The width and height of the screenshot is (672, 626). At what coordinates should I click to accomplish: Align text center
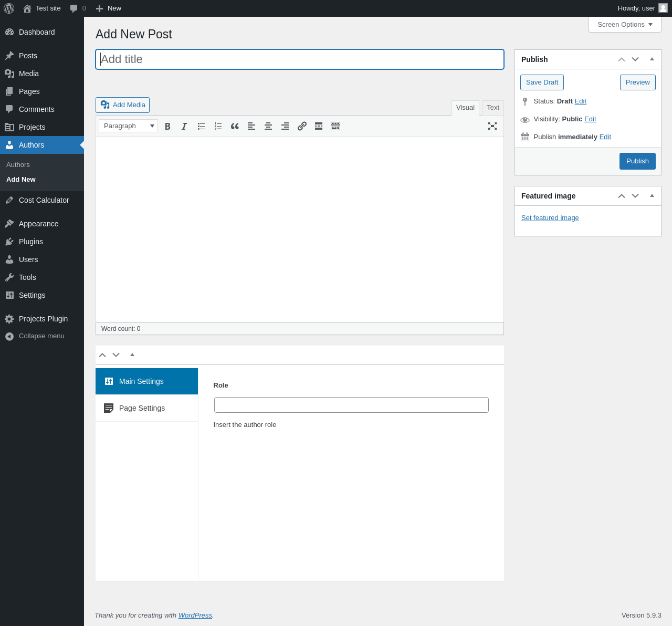coord(268,126)
